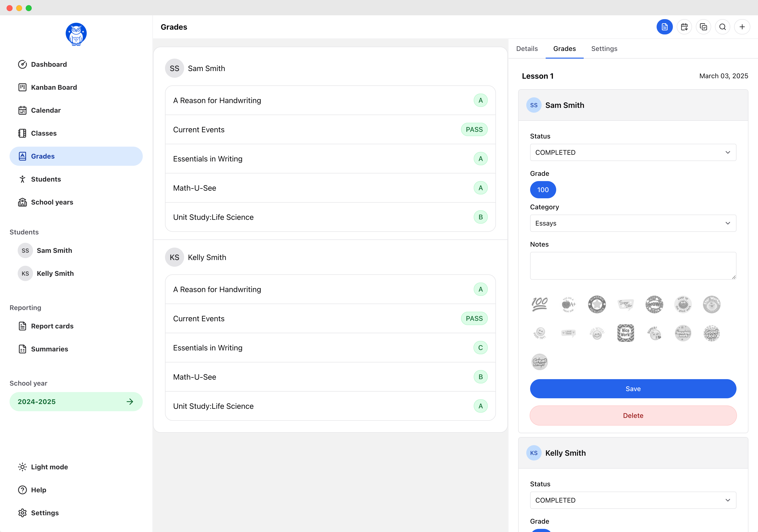The image size is (758, 532).
Task: Delete Sam Smith's lesson grade
Action: [632, 416]
